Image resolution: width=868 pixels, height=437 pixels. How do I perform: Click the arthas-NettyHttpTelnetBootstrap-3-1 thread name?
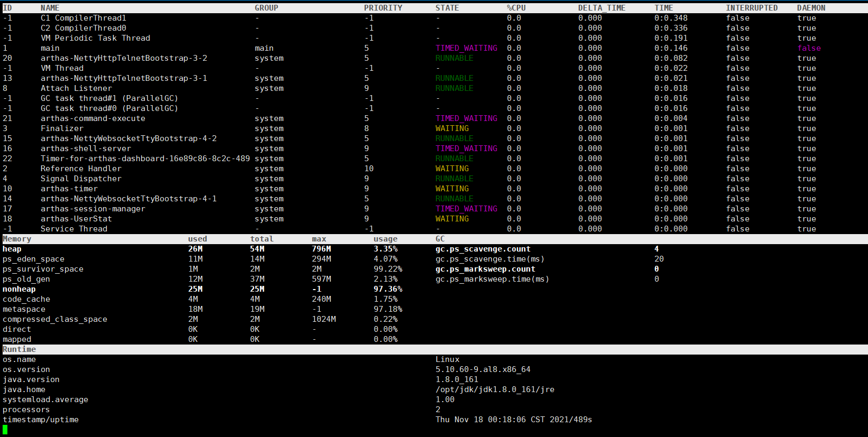[124, 78]
